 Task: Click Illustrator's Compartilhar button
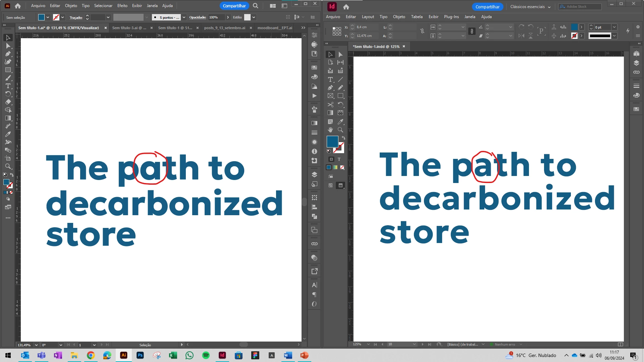click(234, 6)
